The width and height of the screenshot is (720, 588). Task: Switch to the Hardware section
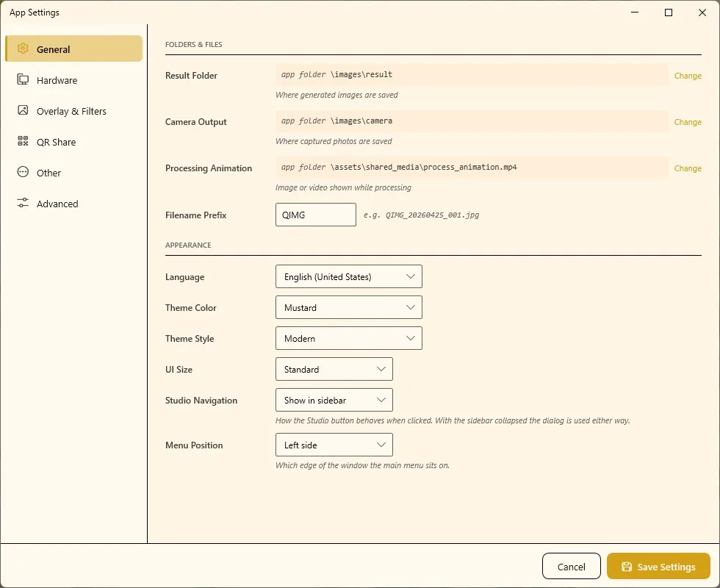pyautogui.click(x=74, y=80)
